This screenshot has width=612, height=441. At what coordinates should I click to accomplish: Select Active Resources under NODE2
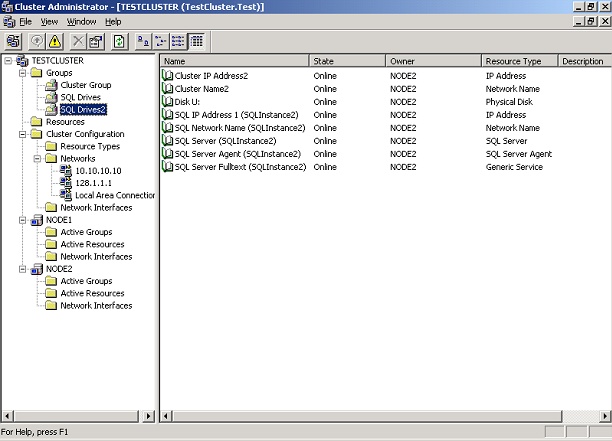(x=92, y=293)
